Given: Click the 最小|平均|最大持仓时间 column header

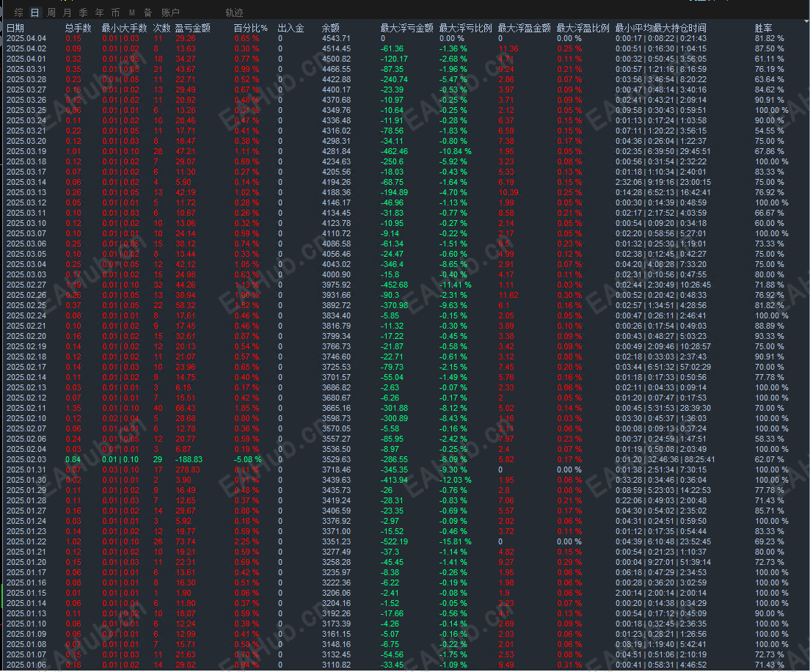Looking at the screenshot, I should 661,28.
